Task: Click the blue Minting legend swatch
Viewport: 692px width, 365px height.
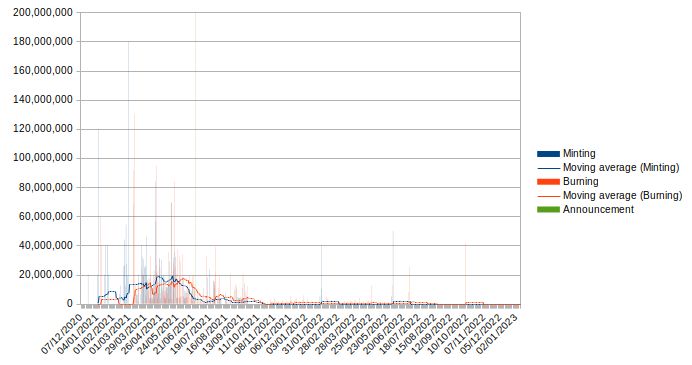Action: click(548, 154)
